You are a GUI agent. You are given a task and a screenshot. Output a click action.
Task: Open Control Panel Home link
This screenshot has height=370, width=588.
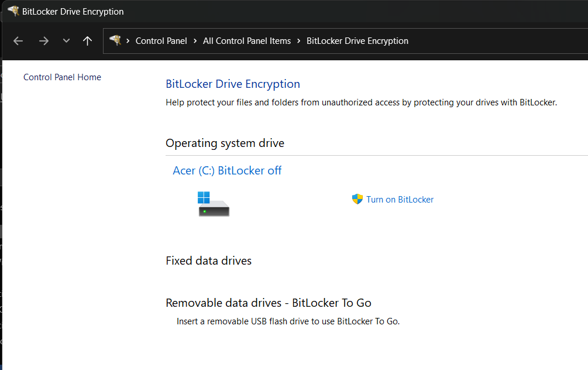tap(62, 77)
